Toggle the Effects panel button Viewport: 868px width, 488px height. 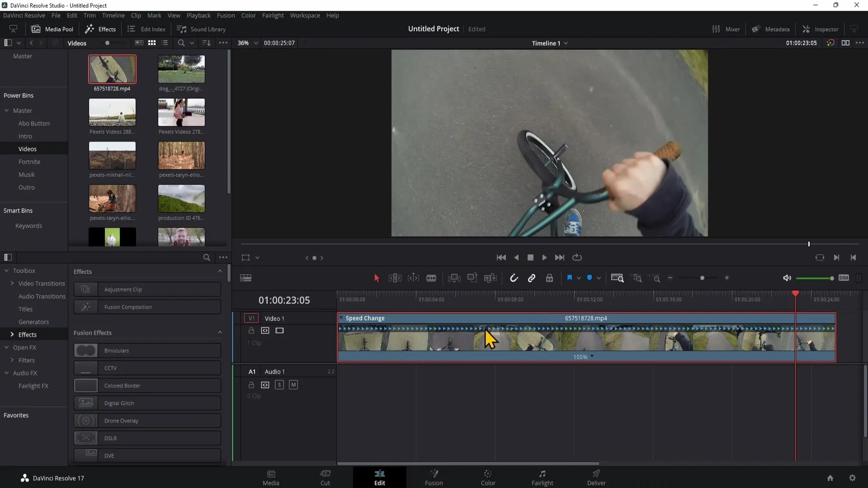click(101, 29)
